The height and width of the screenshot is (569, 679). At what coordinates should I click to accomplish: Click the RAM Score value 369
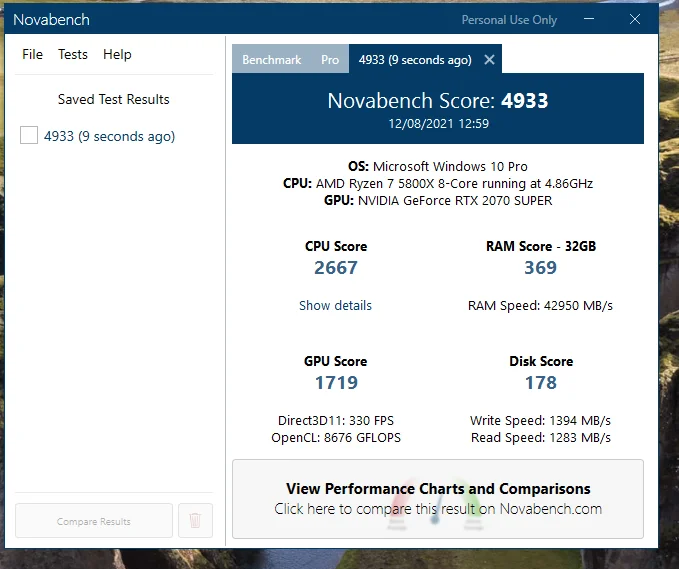pyautogui.click(x=540, y=268)
